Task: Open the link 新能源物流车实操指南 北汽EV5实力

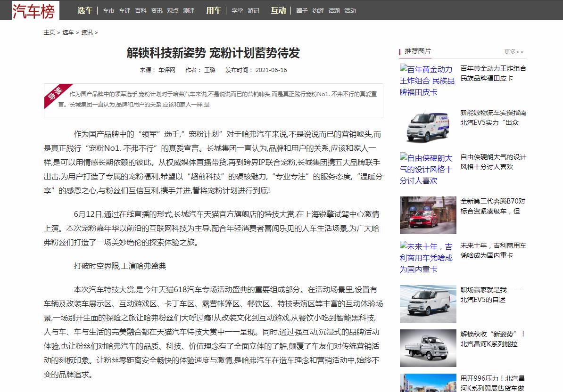Action: 493,118
